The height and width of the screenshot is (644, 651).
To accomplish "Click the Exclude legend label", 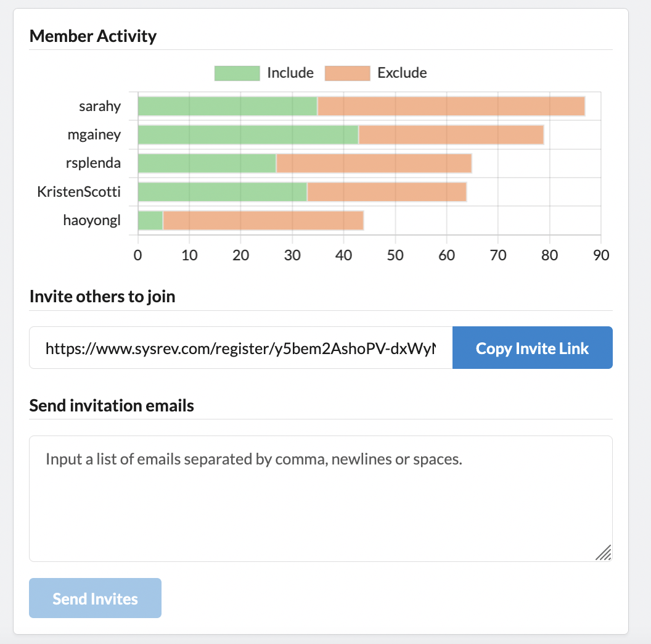I will pos(402,73).
